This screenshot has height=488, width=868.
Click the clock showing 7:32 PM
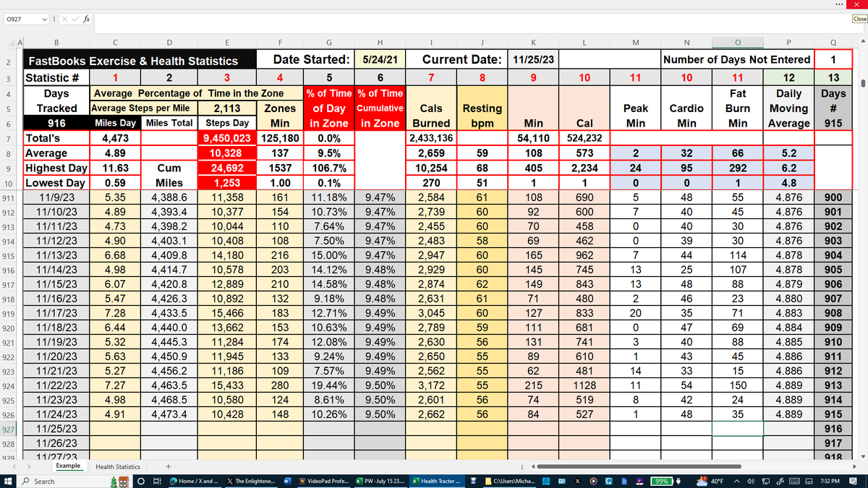(x=830, y=481)
